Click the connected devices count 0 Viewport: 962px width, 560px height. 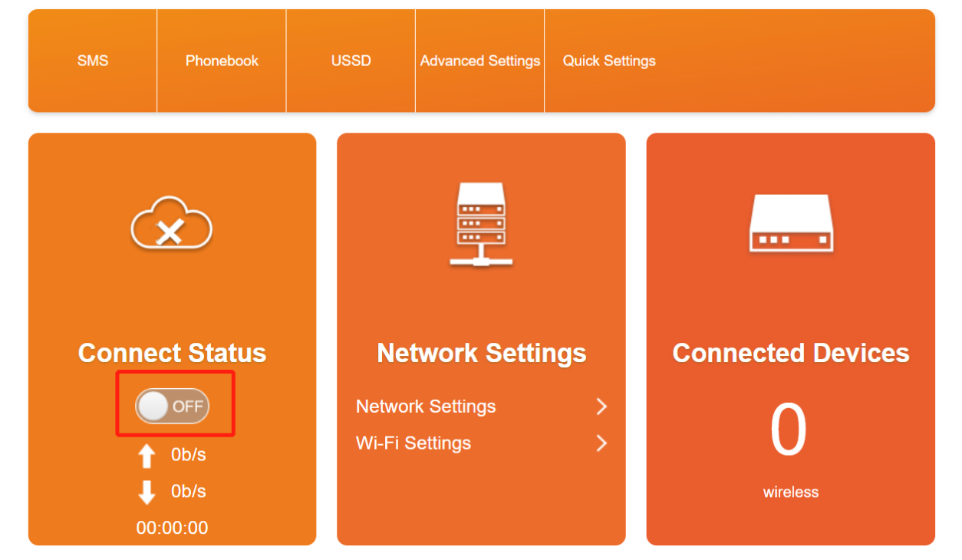click(x=789, y=430)
